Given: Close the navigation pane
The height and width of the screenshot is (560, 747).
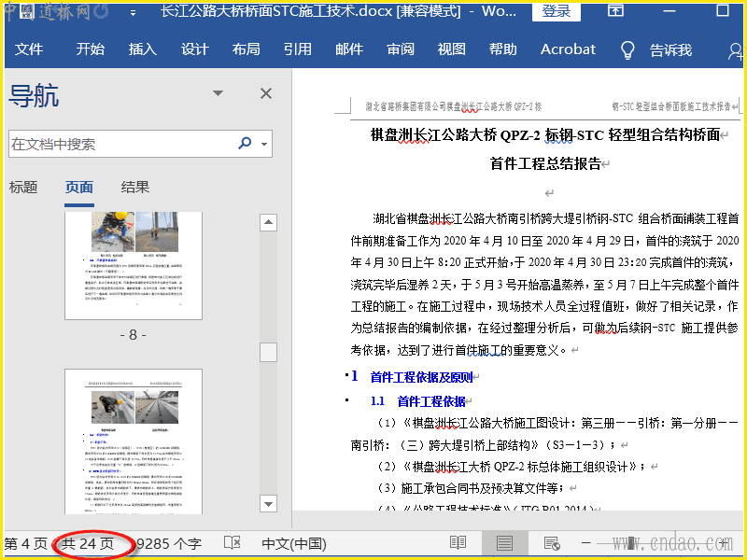Looking at the screenshot, I should (266, 93).
